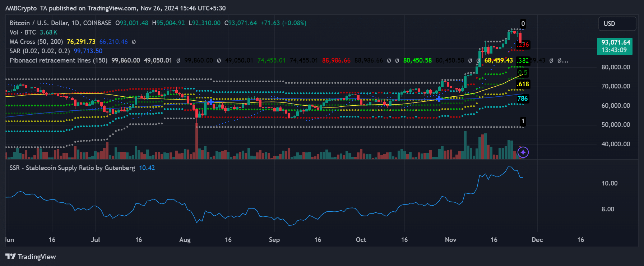Click the volume value 3.68 K
Viewport: 644px width, 266px height.
pos(48,32)
